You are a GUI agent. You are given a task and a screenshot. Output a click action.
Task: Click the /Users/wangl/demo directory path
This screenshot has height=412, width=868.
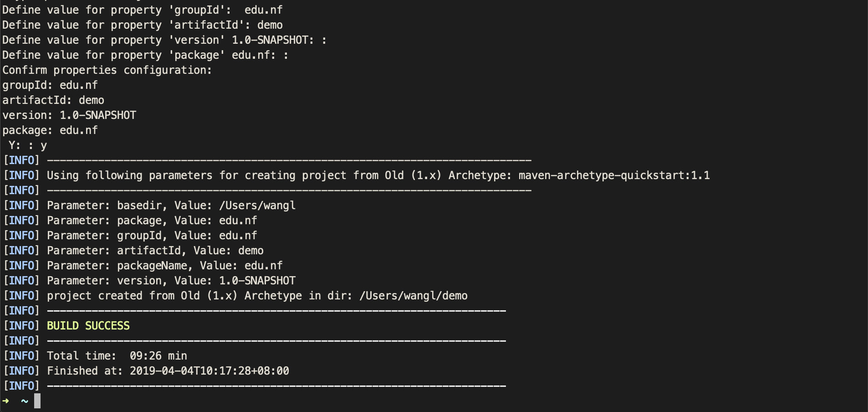pyautogui.click(x=414, y=296)
